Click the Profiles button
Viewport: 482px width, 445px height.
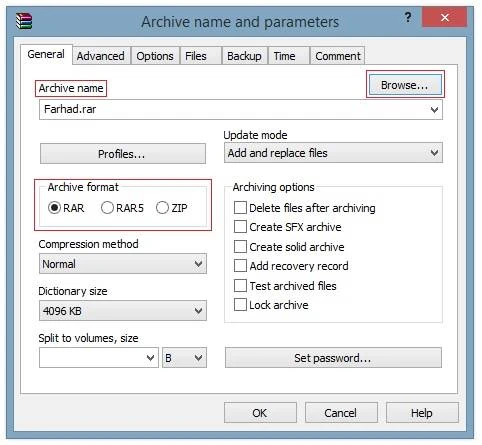click(x=123, y=154)
